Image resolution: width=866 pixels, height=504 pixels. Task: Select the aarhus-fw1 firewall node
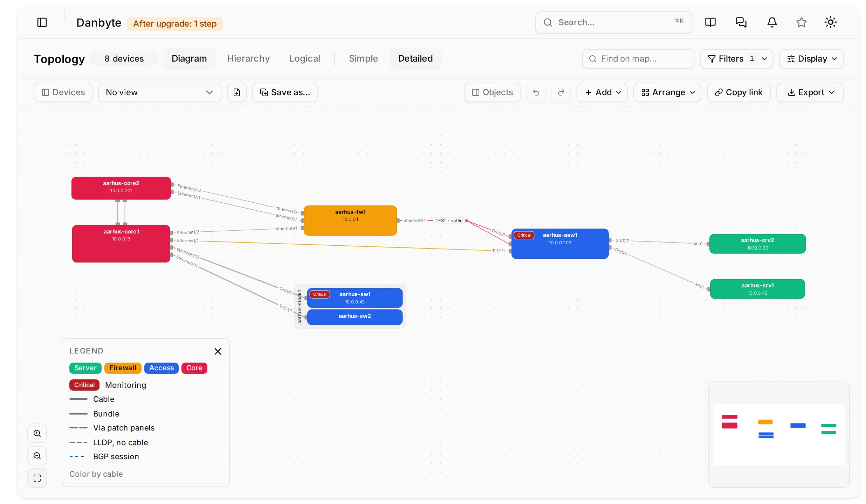[350, 220]
